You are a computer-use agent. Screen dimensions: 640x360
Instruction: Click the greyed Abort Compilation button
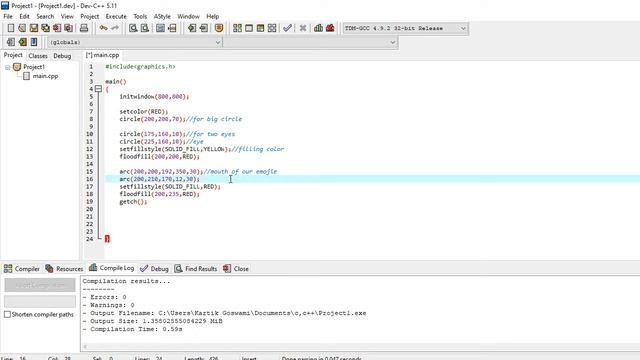pos(40,285)
